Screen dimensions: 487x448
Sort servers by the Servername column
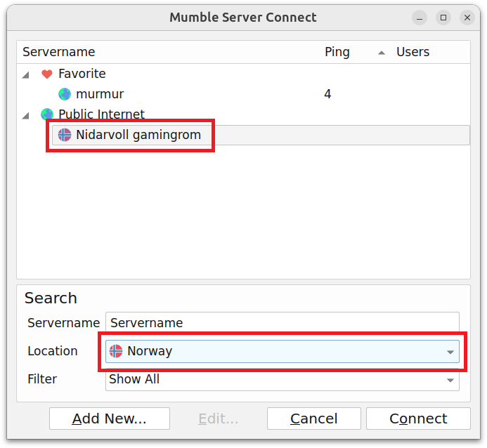coord(59,52)
